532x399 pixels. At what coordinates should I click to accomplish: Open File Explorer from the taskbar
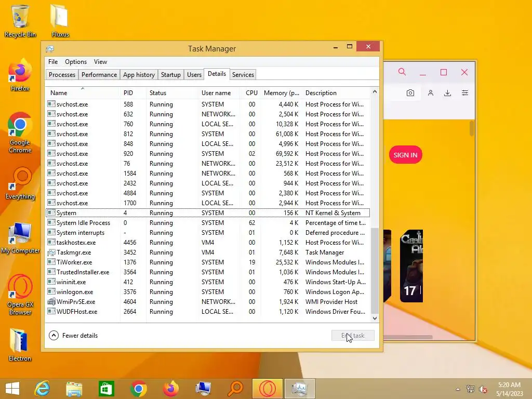click(x=74, y=389)
